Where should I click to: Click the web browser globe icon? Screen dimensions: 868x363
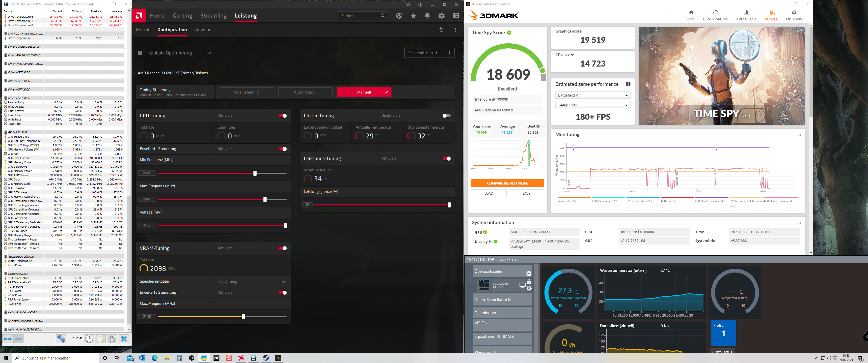click(x=399, y=15)
